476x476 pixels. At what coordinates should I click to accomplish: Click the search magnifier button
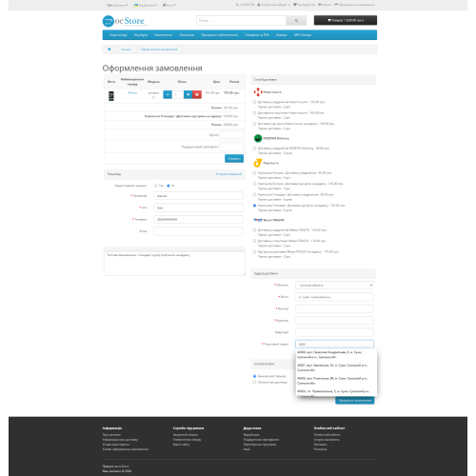296,21
